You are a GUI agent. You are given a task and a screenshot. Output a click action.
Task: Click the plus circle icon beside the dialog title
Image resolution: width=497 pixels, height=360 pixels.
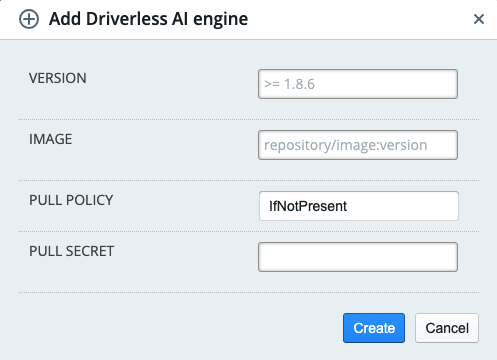coord(29,19)
